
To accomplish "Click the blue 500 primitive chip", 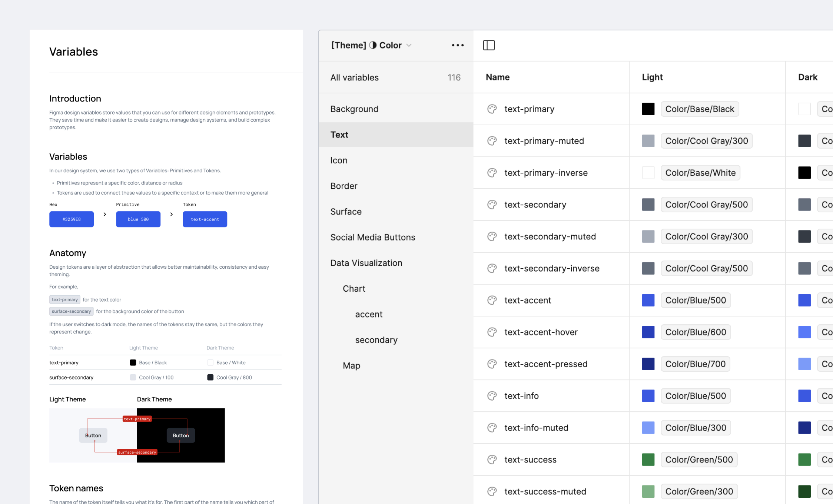I will click(138, 219).
